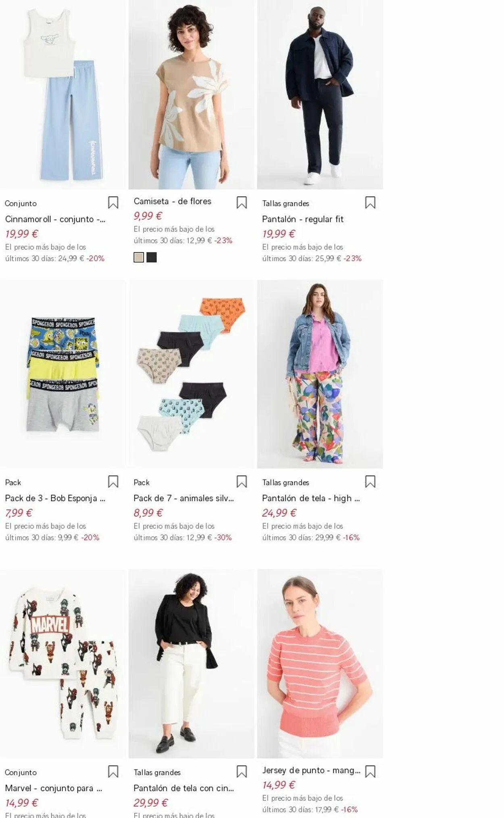Choose the black color swatch
This screenshot has width=504, height=818.
(152, 257)
